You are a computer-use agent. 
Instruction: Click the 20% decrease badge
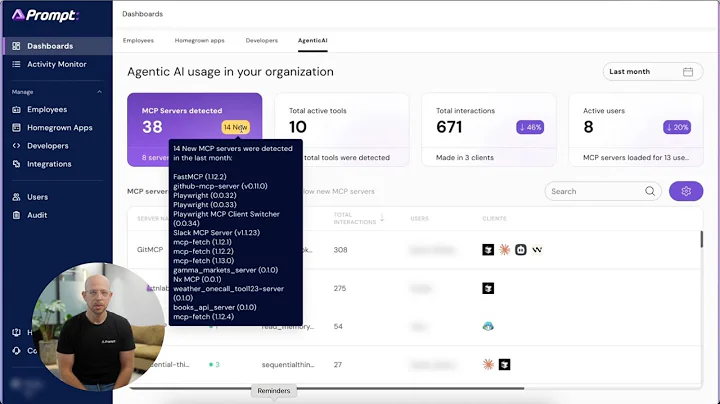pos(677,127)
